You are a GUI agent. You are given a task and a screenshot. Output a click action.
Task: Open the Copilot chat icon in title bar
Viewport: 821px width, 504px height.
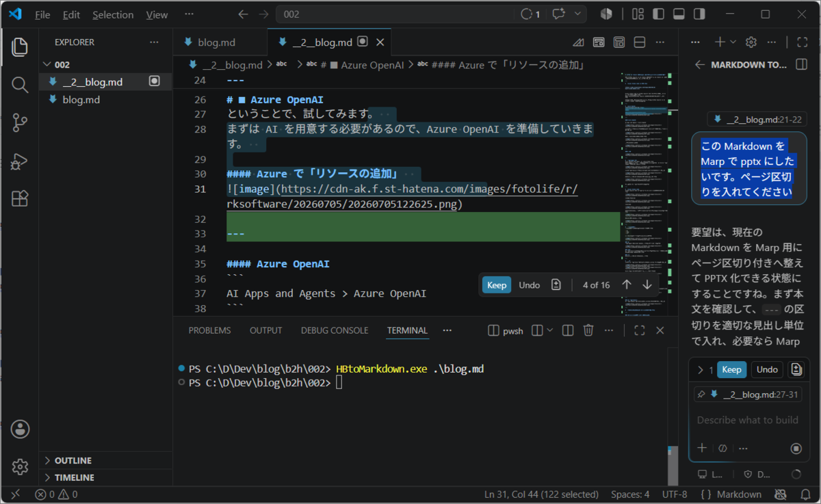pos(560,14)
